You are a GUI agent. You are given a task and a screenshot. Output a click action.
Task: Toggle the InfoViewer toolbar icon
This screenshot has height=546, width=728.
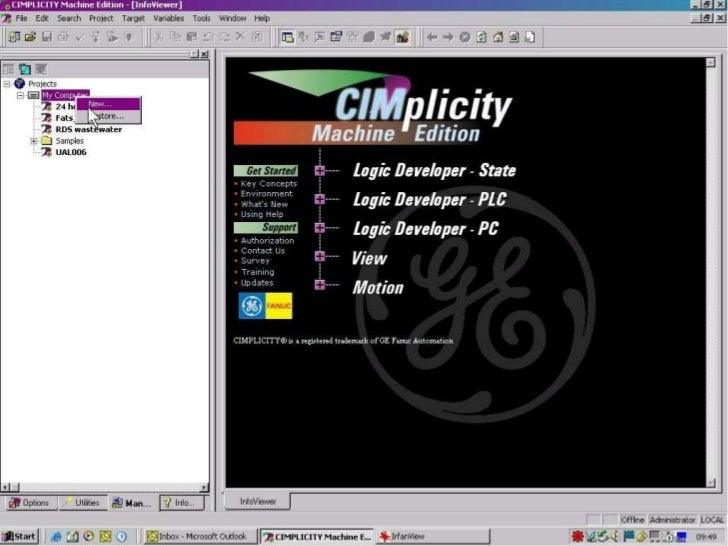[402, 37]
